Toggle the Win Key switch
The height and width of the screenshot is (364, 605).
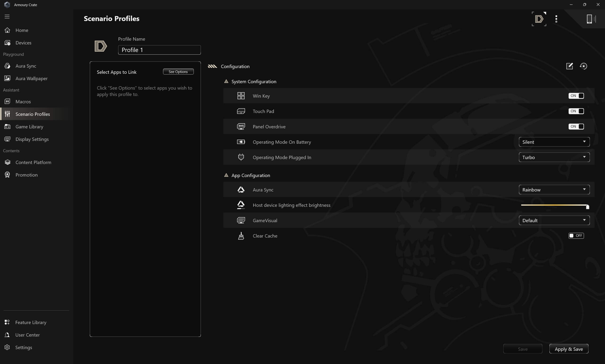click(576, 96)
